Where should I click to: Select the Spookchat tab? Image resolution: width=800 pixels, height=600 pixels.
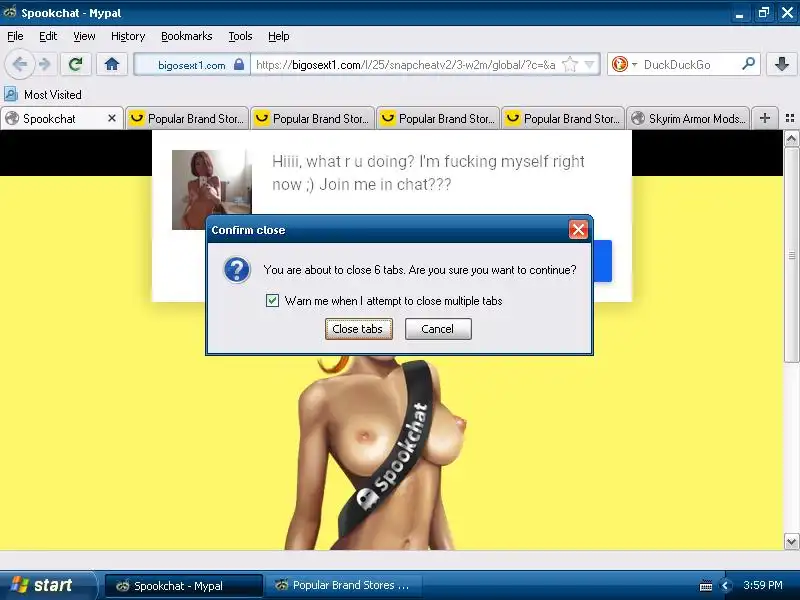(62, 118)
